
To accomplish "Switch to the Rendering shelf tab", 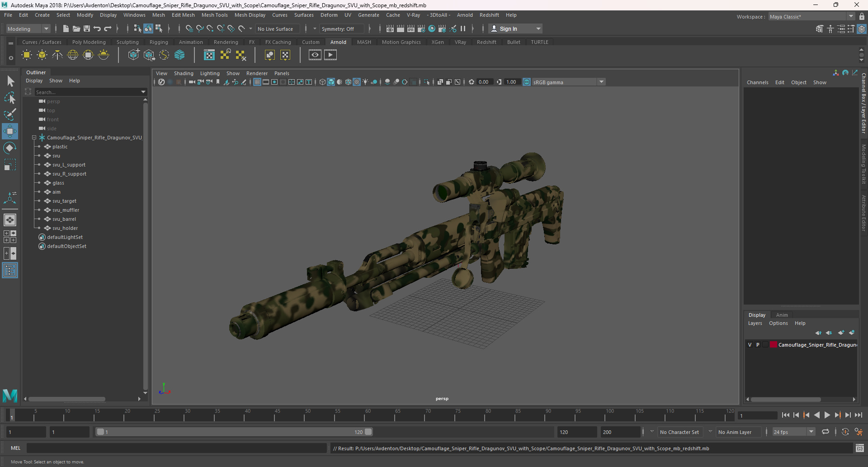I will 226,42.
